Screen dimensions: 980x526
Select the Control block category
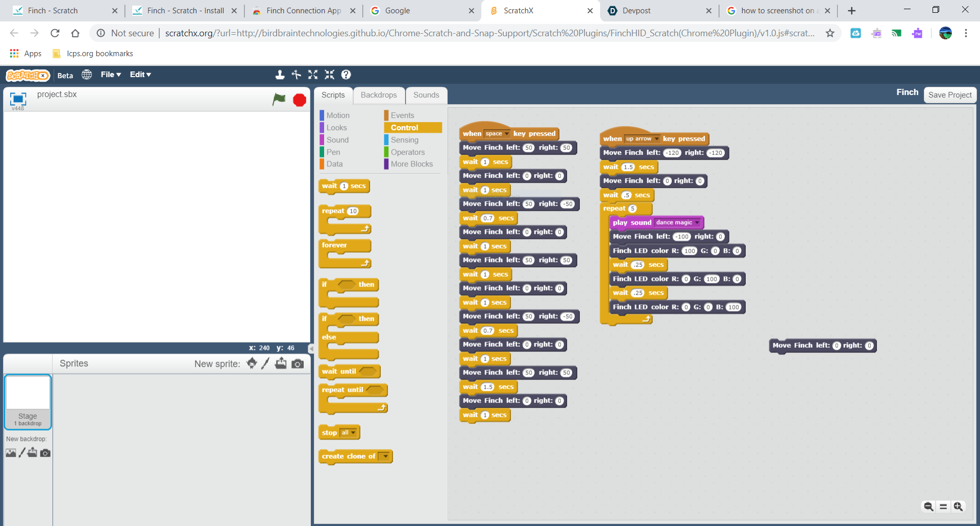click(413, 128)
